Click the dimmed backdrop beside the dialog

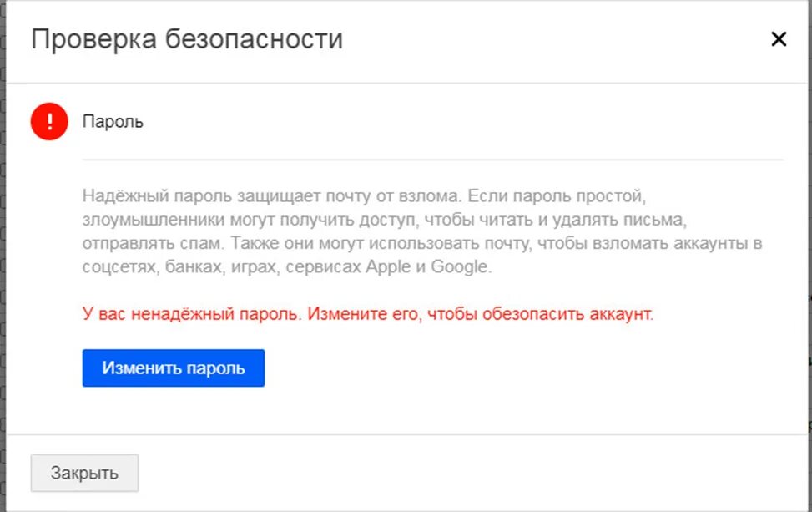(x=2, y=259)
